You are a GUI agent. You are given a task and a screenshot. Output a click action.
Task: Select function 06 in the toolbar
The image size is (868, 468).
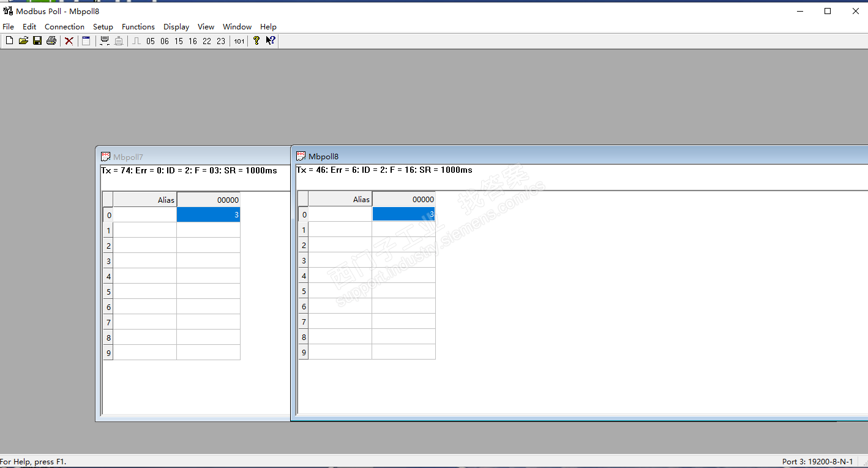[x=165, y=41]
